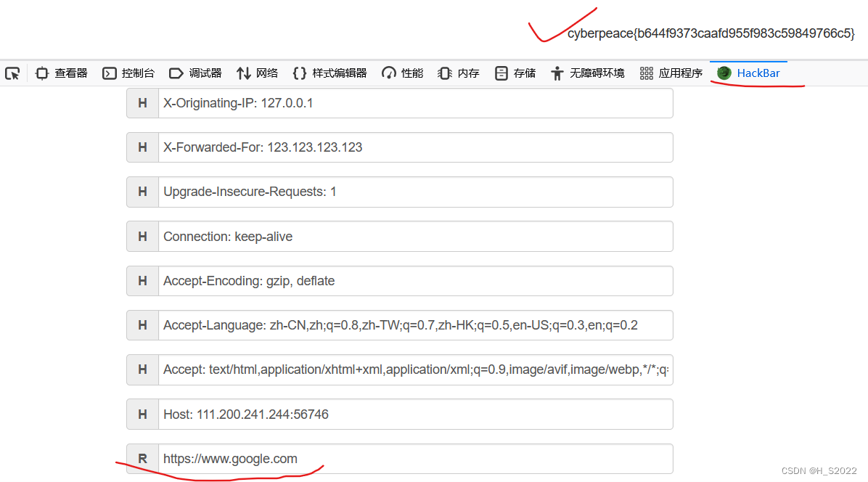Viewport: 868px width, 482px height.
Task: Edit the Accept: text/html header field
Action: point(416,369)
